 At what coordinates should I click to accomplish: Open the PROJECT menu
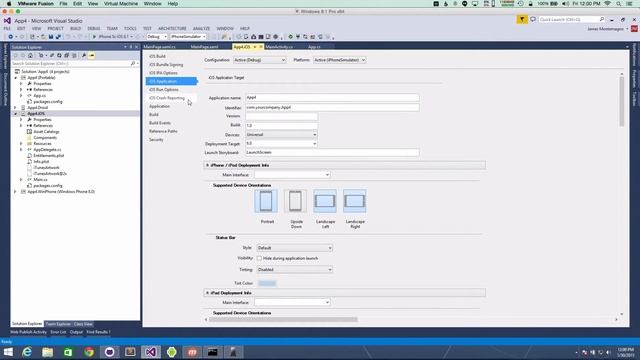56,29
